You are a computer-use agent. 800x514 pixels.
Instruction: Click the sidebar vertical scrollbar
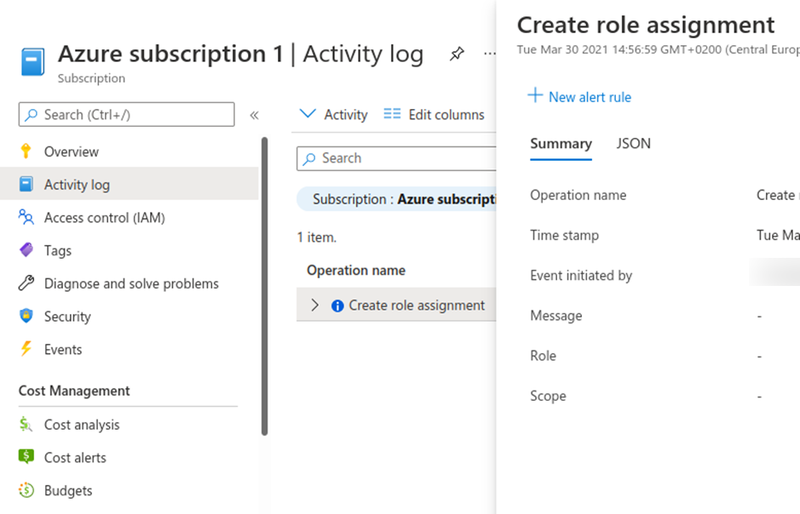tap(264, 286)
